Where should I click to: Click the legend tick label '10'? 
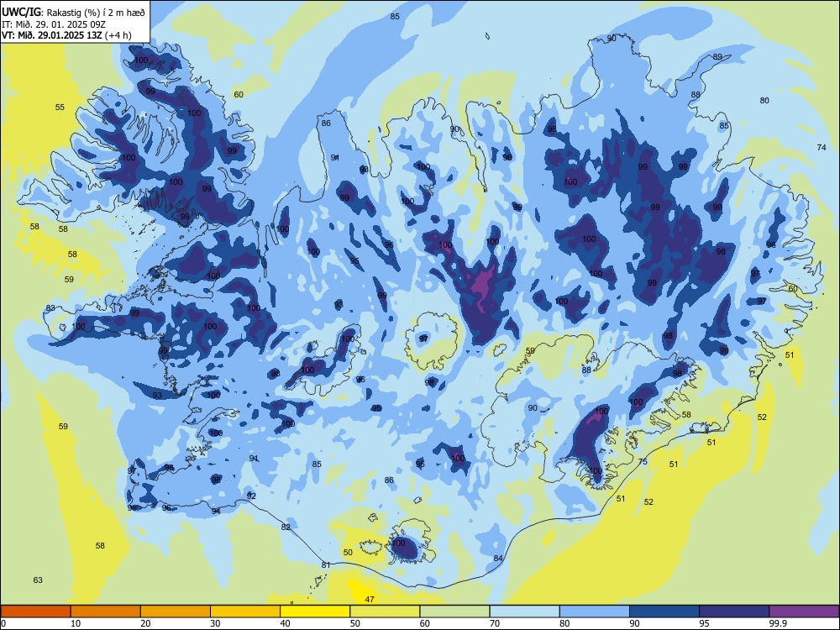pyautogui.click(x=76, y=623)
